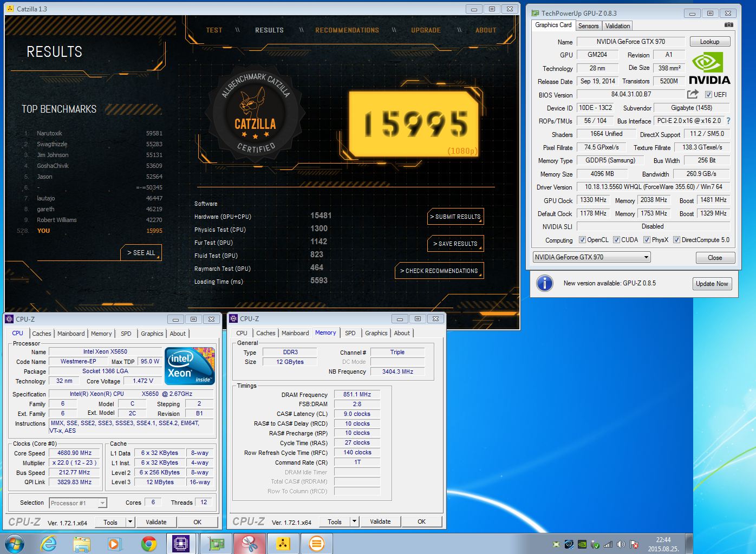The width and height of the screenshot is (756, 554).
Task: Open Tools dropdown arrow in left CPU-Z window
Action: (130, 522)
